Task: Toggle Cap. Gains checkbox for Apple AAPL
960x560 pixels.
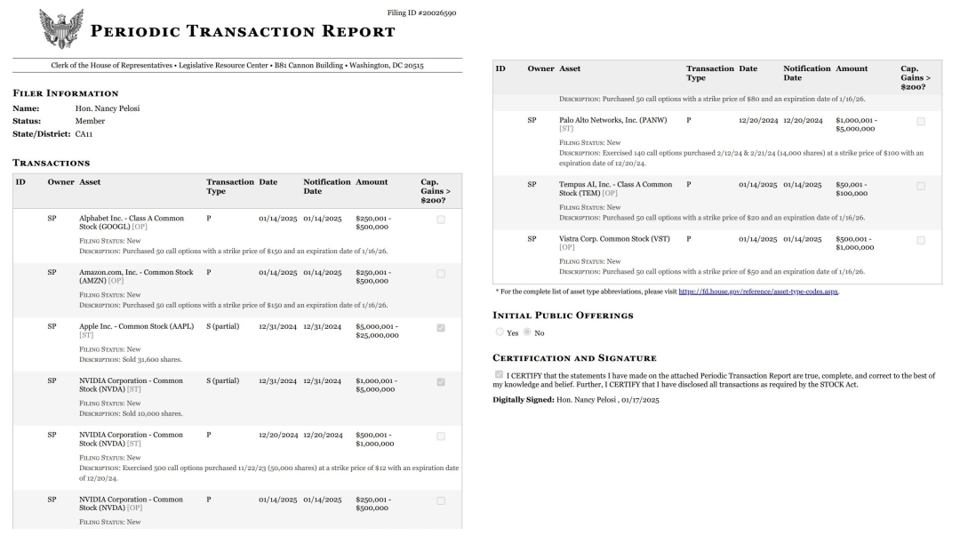Action: [x=441, y=328]
